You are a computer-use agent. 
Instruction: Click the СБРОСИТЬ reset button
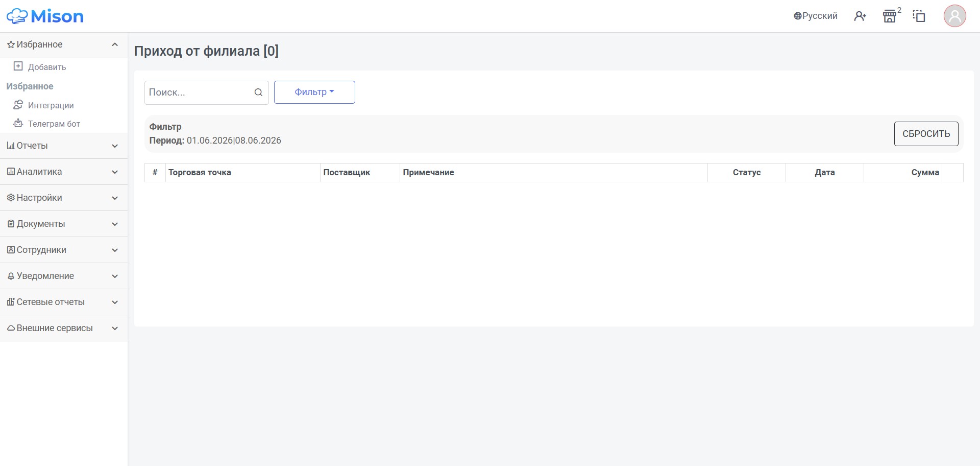click(x=926, y=134)
